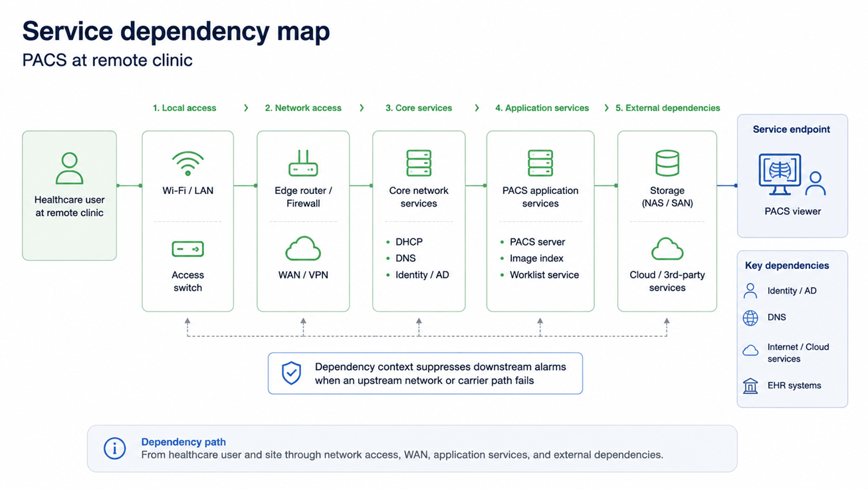Click the DNS globe icon in Key dependencies
Screen dimensions: 868x489
click(750, 318)
